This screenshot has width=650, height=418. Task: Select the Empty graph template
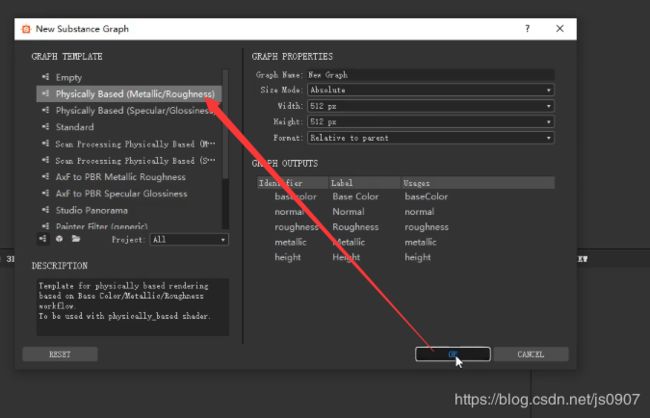pos(129,78)
